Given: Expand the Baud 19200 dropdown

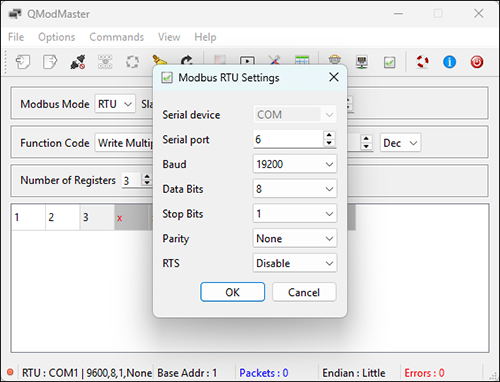Looking at the screenshot, I should tap(295, 164).
